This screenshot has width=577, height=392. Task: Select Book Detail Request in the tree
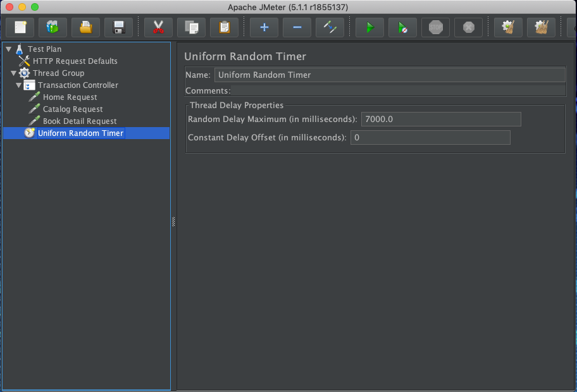pos(80,121)
